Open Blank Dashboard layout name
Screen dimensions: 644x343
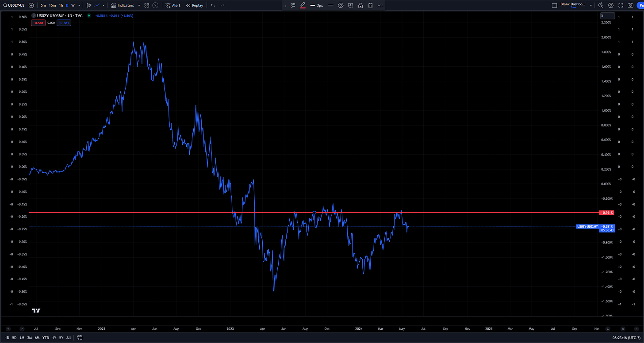(573, 4)
